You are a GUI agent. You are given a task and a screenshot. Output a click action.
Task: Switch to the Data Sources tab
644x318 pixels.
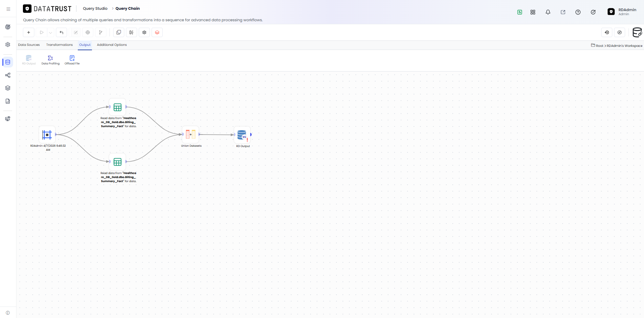click(x=29, y=45)
